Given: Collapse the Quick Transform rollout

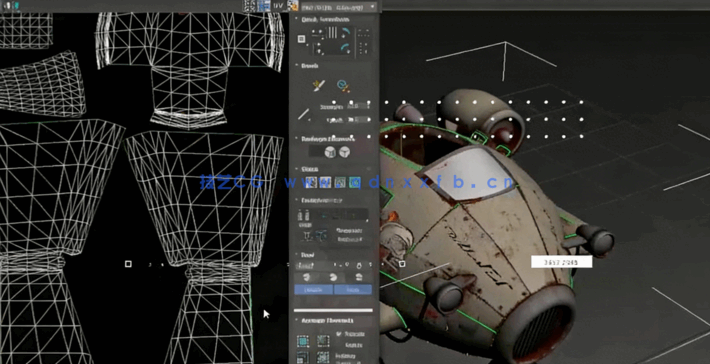Looking at the screenshot, I should 322,19.
